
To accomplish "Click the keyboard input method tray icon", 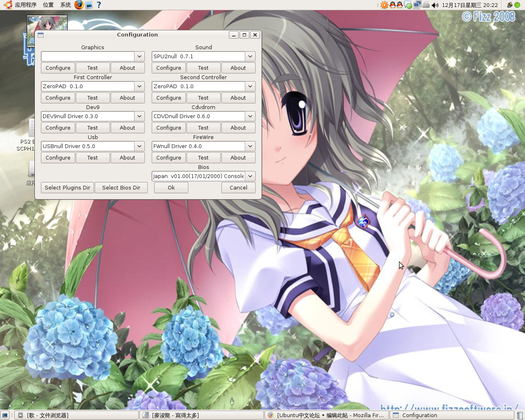I will (426, 5).
